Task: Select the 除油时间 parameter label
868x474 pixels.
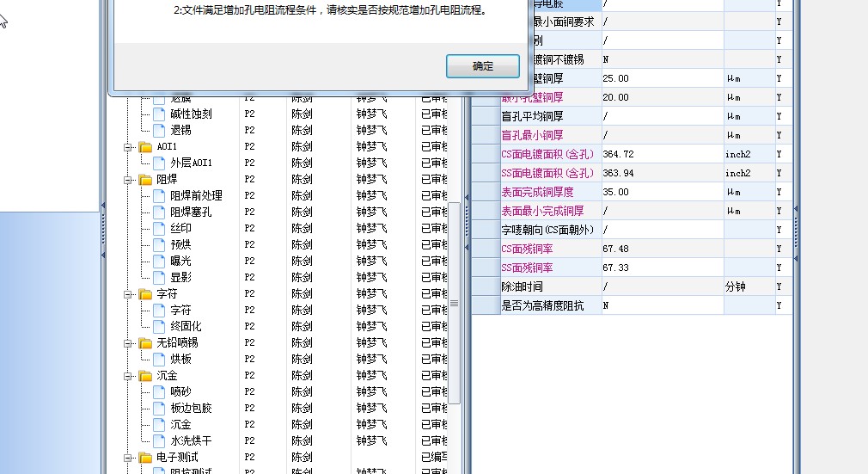Action: click(522, 286)
